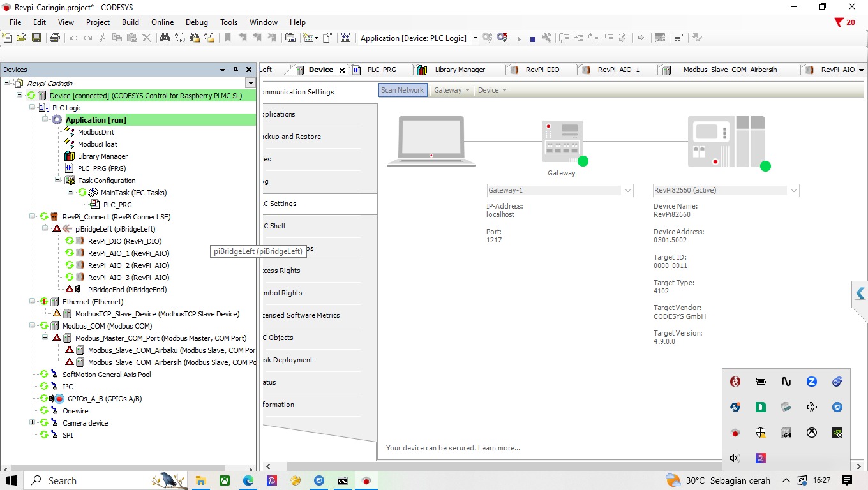This screenshot has height=490, width=868.
Task: Click the Start play triangle icon
Action: point(519,39)
